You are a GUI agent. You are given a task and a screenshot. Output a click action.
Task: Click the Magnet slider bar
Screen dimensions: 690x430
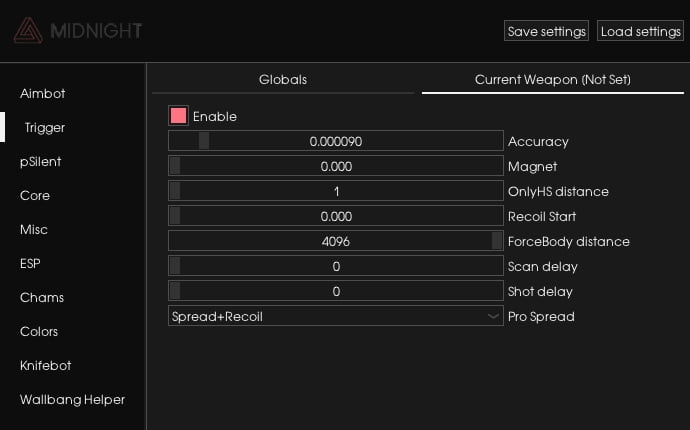pyautogui.click(x=336, y=166)
